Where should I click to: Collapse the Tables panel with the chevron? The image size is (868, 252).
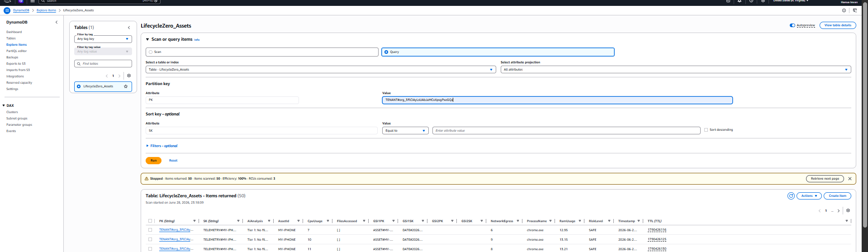point(129,28)
